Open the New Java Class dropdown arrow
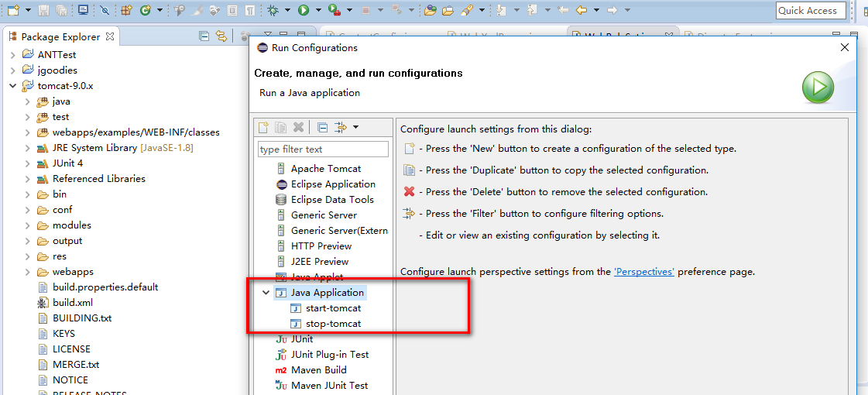868x395 pixels. click(160, 9)
